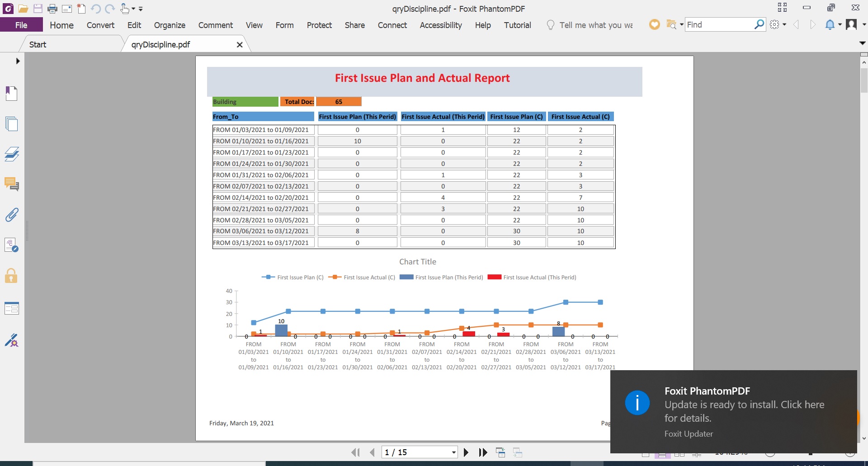This screenshot has height=466, width=868.
Task: Open the notification bell dropdown arrow
Action: (840, 25)
